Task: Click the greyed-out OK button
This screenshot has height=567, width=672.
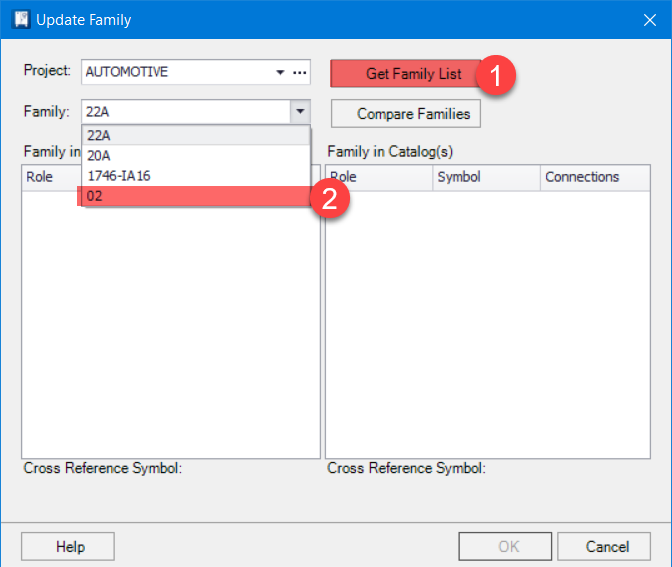Action: click(505, 546)
